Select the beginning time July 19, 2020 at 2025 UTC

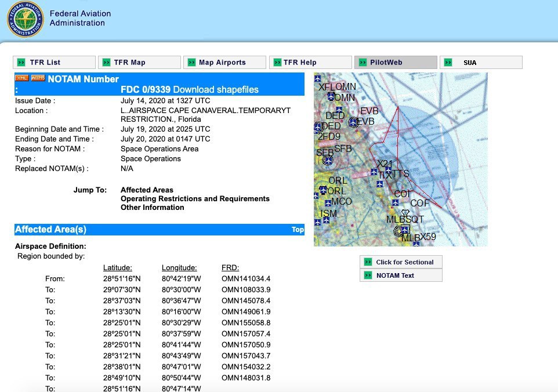pos(165,129)
